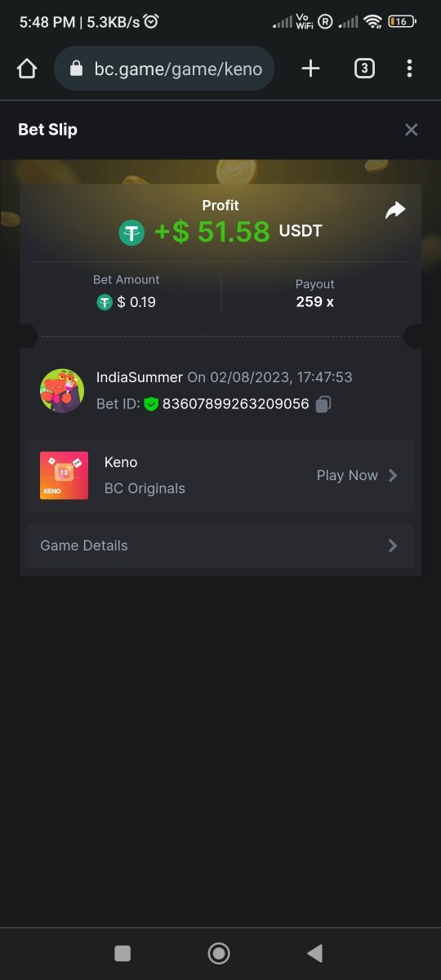This screenshot has width=441, height=980.
Task: Tap the Android home circle button
Action: tap(219, 953)
